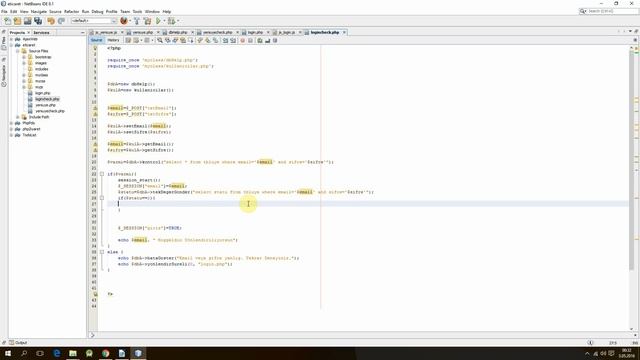640x360 pixels.
Task: Click the Last Edit icon in editor toolbar
Action: 128,40
